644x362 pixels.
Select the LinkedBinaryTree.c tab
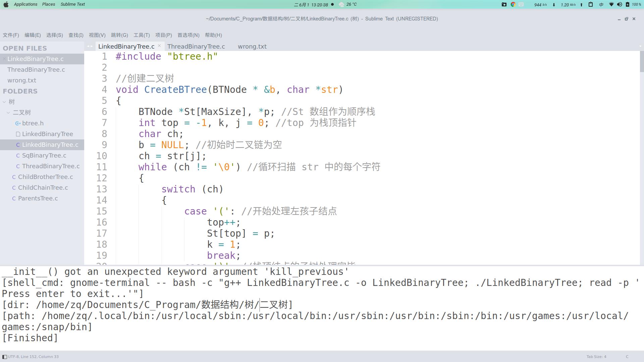126,47
